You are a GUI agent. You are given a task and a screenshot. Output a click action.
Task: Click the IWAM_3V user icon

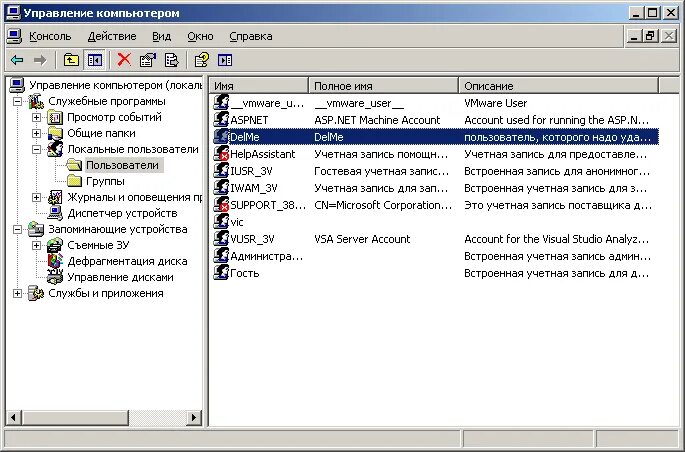click(x=221, y=188)
